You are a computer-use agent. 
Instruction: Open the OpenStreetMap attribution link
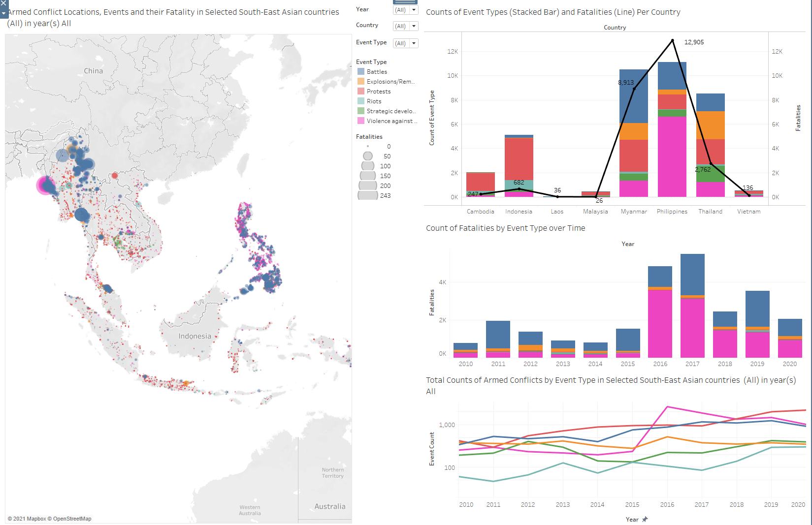(x=72, y=519)
